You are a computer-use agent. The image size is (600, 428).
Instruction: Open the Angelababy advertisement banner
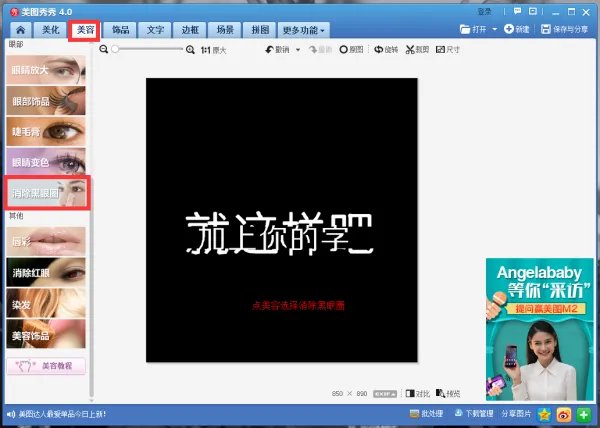(x=540, y=329)
